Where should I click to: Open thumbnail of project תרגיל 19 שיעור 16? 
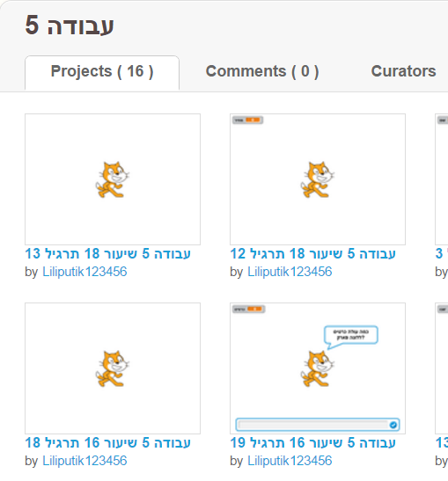(x=318, y=368)
